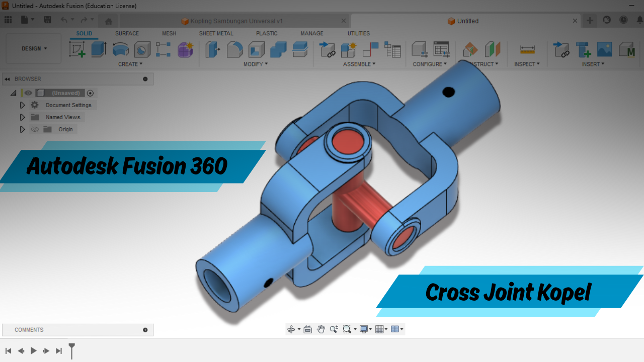Select the Hole tool

point(142,49)
